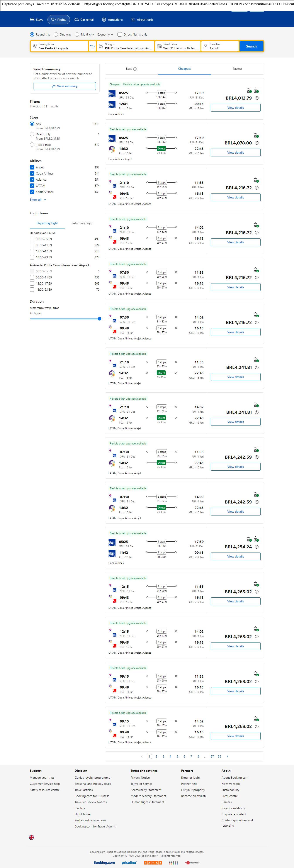Click the UK flag language icon

[32, 837]
